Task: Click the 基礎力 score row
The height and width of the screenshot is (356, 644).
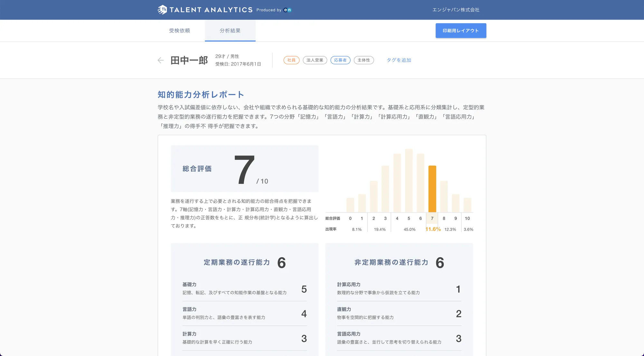Action: point(244,288)
